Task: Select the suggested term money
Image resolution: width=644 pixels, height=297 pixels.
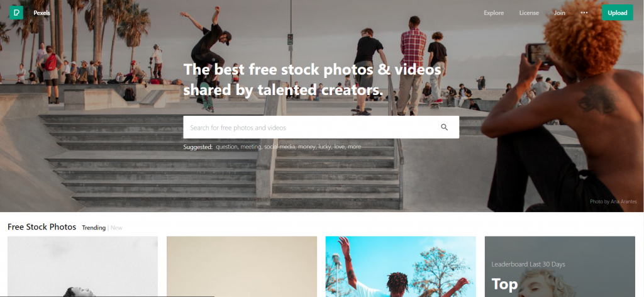Action: pyautogui.click(x=306, y=147)
